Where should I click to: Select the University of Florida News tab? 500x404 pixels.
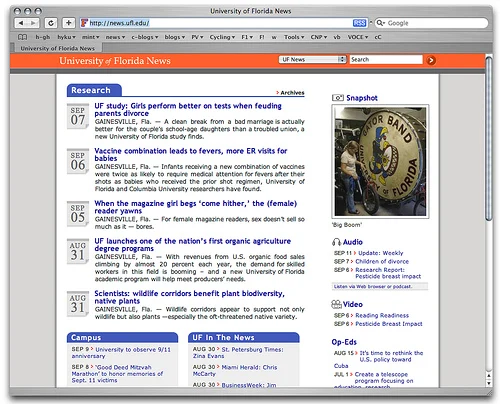(x=57, y=48)
